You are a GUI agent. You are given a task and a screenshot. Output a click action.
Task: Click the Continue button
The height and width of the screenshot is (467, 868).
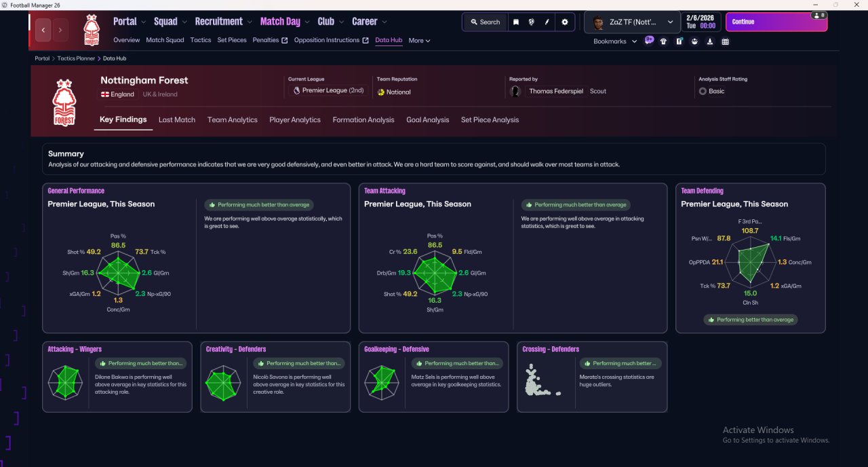point(776,22)
